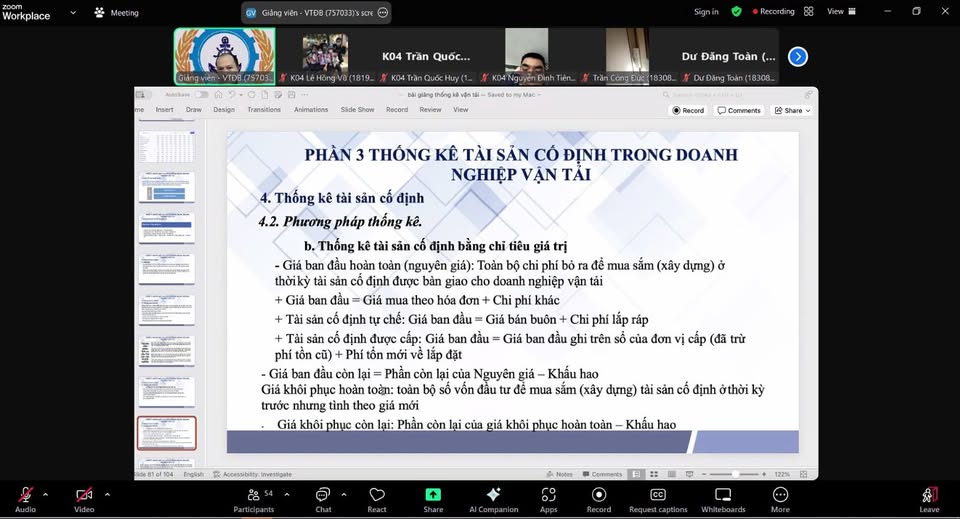The width and height of the screenshot is (960, 519).
Task: Open AI Companion
Action: coord(493,495)
